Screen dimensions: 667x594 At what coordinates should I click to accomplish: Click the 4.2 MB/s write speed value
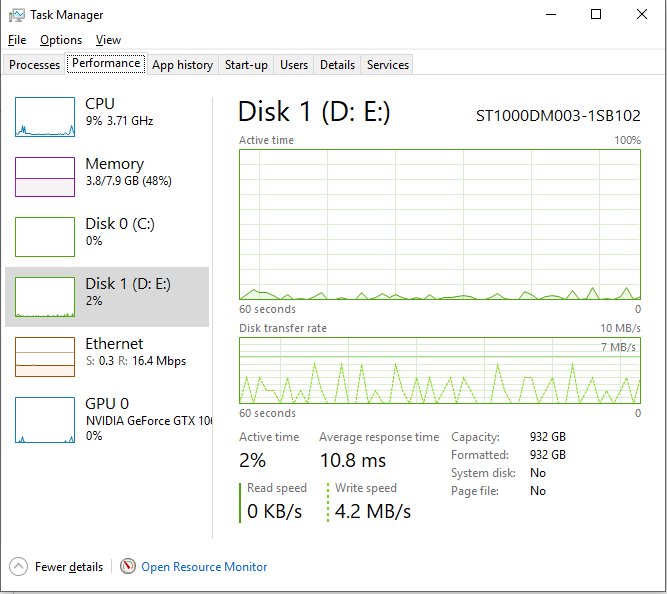tap(373, 511)
